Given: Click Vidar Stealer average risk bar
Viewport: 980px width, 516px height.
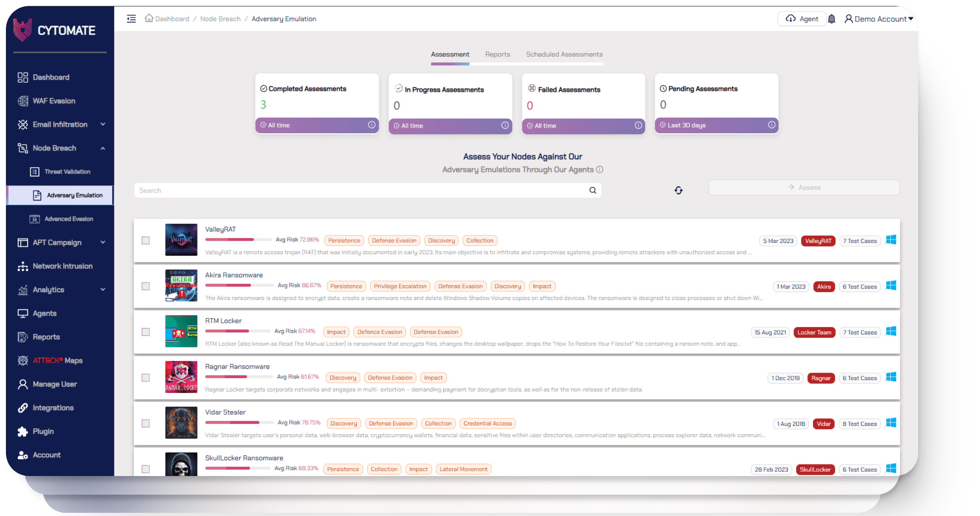Looking at the screenshot, I should pos(239,422).
